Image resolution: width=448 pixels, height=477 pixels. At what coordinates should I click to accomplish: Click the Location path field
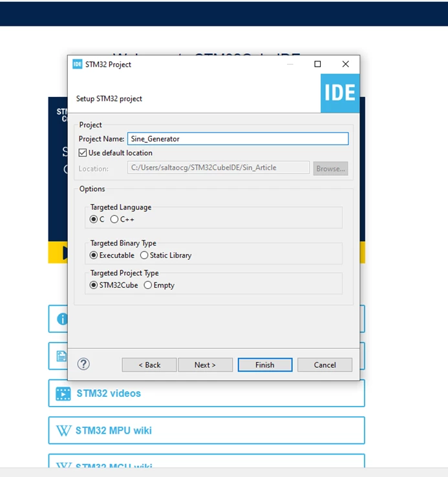219,167
